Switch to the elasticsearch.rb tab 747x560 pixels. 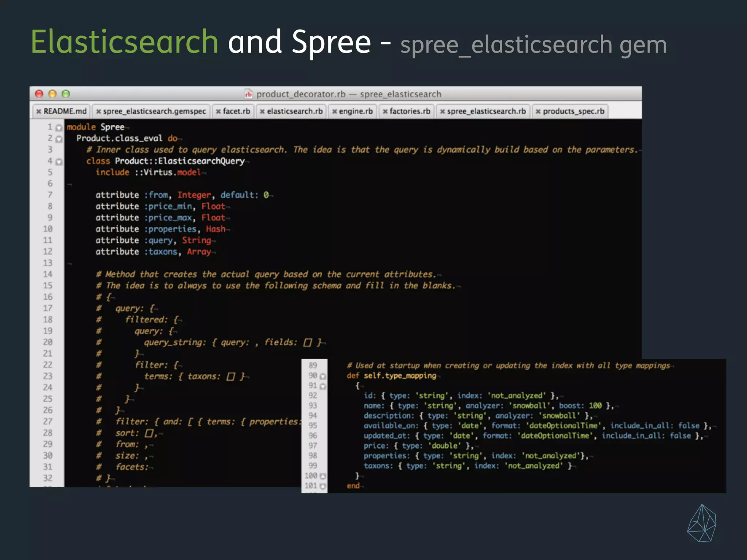pos(294,112)
